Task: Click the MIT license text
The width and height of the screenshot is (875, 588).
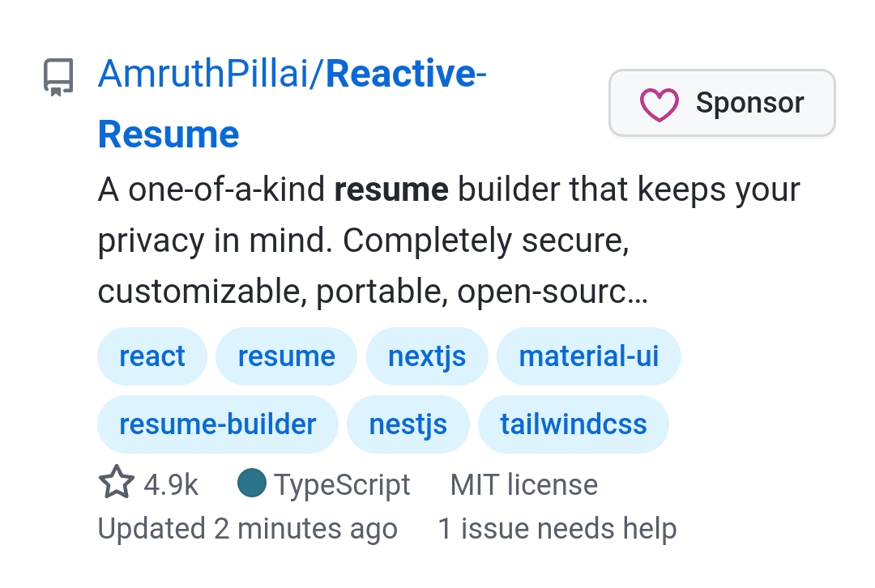Action: point(524,484)
